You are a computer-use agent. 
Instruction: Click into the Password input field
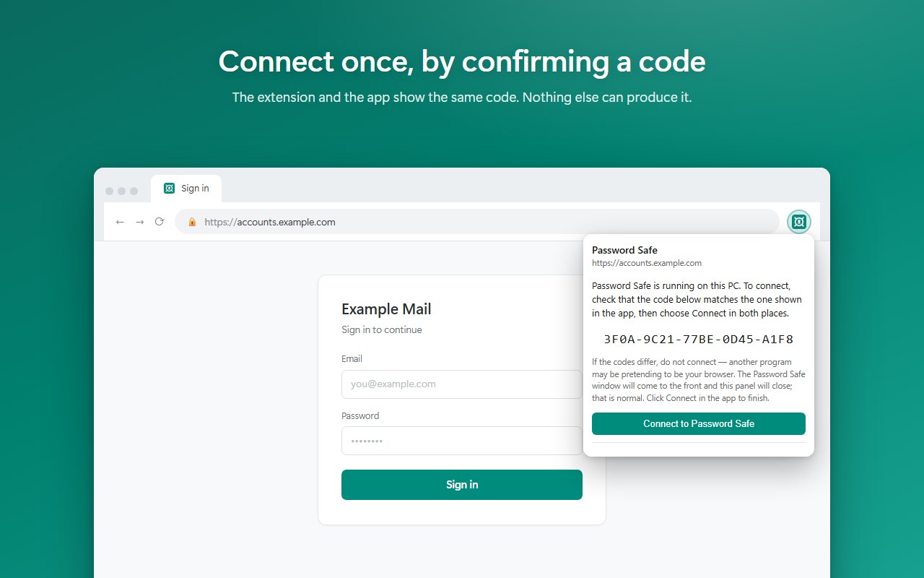462,441
